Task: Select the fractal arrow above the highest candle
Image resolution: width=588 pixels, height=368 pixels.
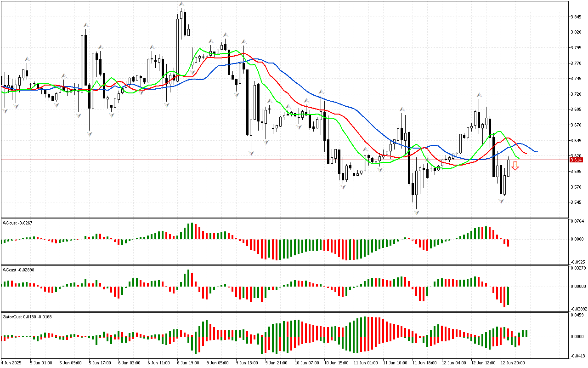Action: (x=182, y=4)
